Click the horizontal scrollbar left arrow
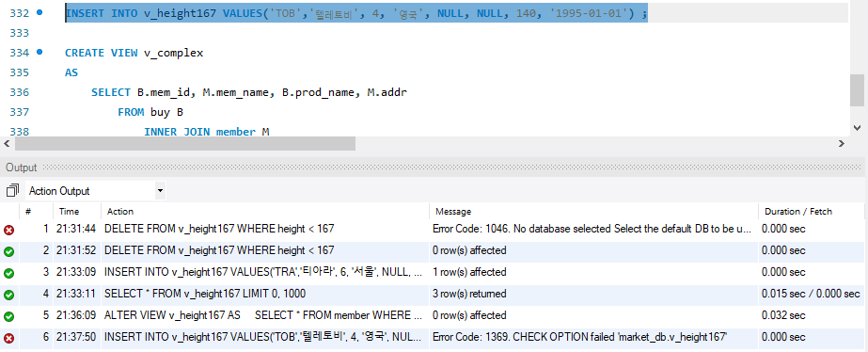This screenshot has height=352, width=868. pyautogui.click(x=7, y=144)
